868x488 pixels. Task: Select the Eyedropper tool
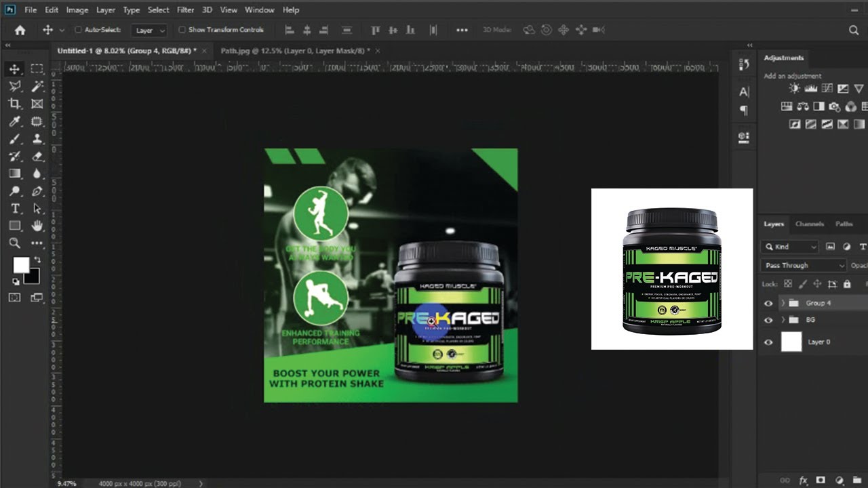pyautogui.click(x=14, y=121)
